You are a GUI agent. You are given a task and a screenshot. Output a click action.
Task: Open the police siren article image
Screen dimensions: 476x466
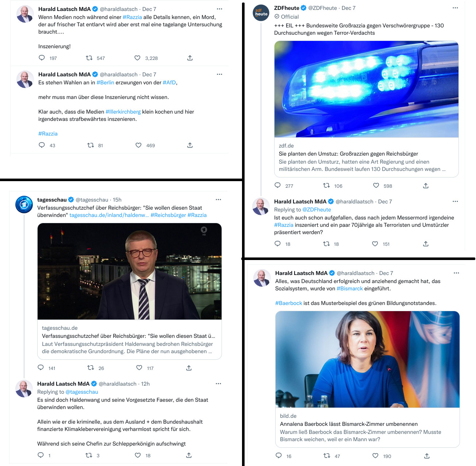click(x=366, y=89)
